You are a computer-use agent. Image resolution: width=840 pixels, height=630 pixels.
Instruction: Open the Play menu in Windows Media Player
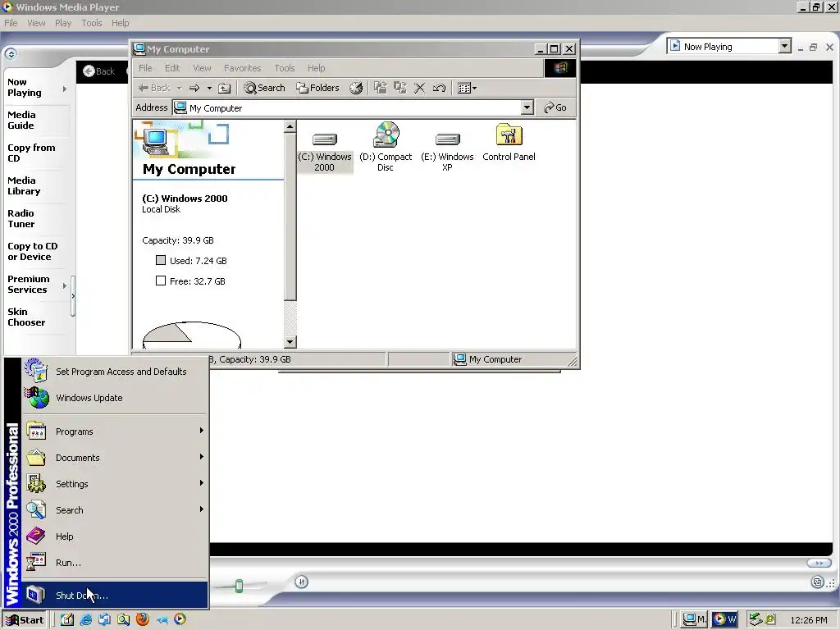point(63,23)
